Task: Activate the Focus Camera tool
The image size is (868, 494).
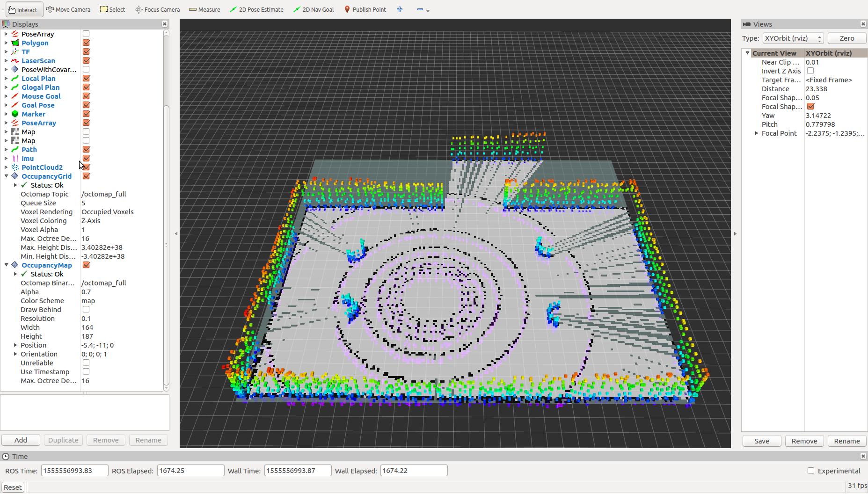Action: (157, 9)
